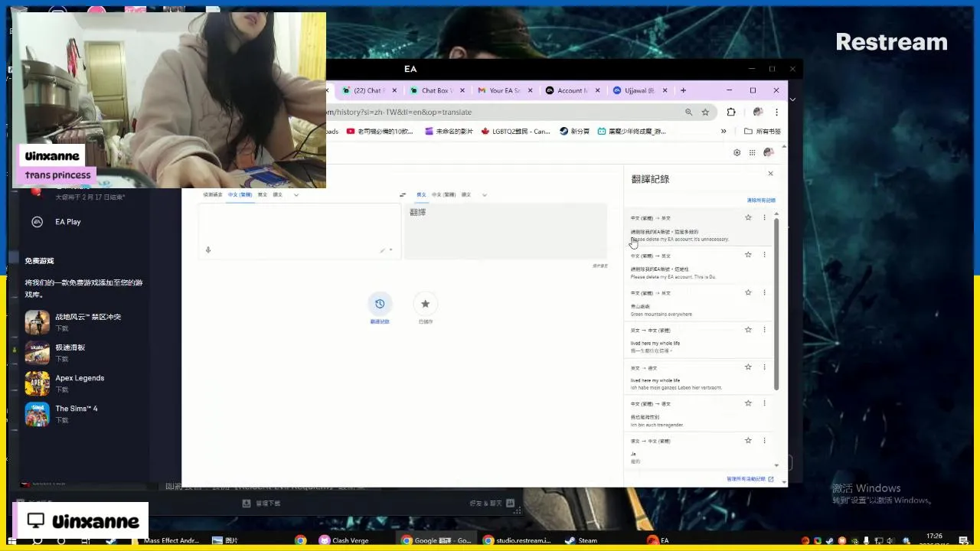Open the Mass Effect Andromeda taskbar item
This screenshot has height=551, width=980.
point(165,540)
